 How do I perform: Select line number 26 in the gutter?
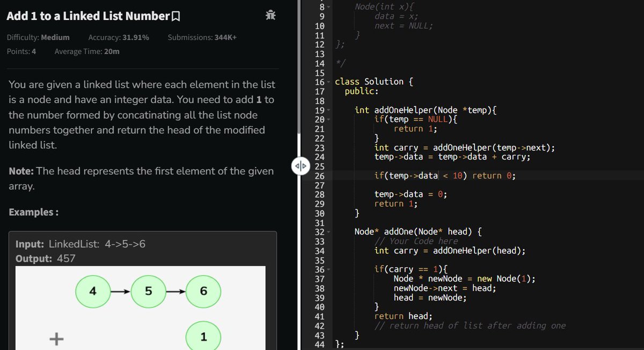point(319,175)
